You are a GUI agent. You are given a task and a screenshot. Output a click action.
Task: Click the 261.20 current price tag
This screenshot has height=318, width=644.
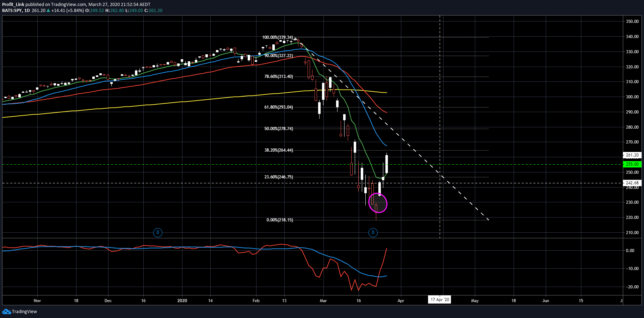(632, 155)
